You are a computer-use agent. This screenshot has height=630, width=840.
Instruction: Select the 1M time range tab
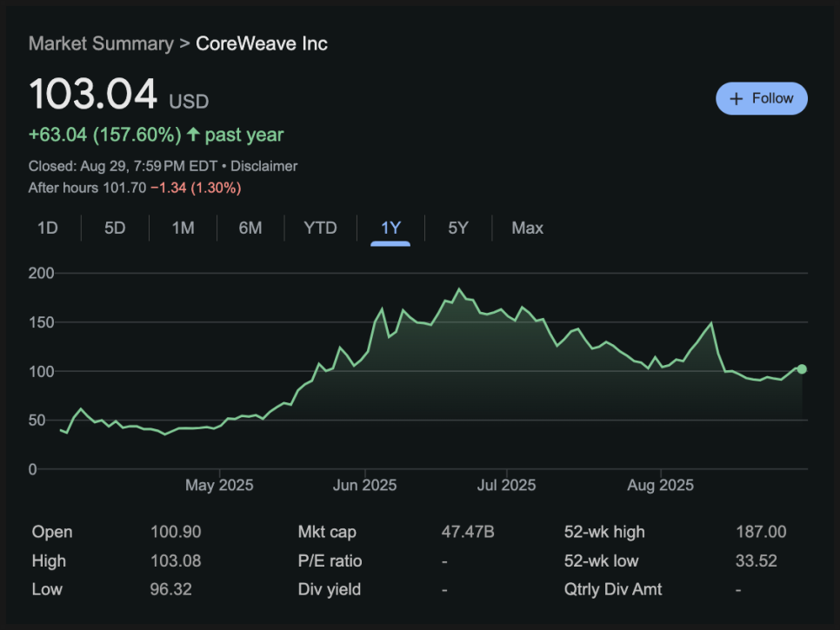coord(183,228)
